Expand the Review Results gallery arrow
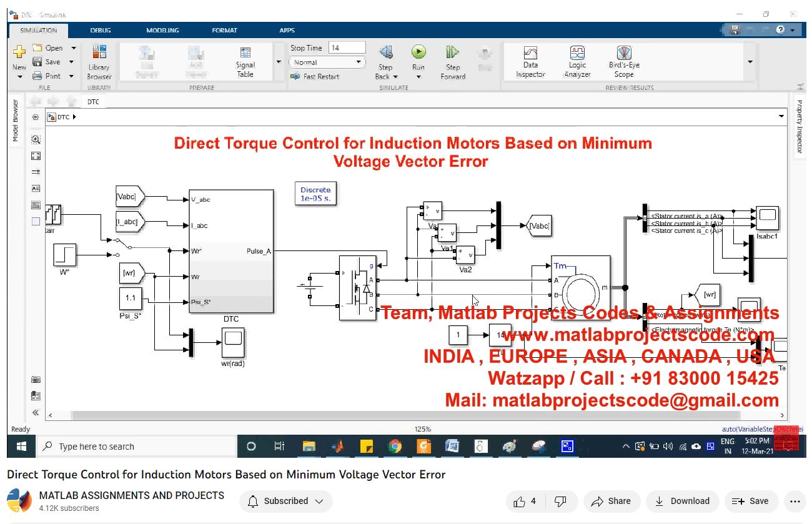This screenshot has height=524, width=812. pos(750,62)
